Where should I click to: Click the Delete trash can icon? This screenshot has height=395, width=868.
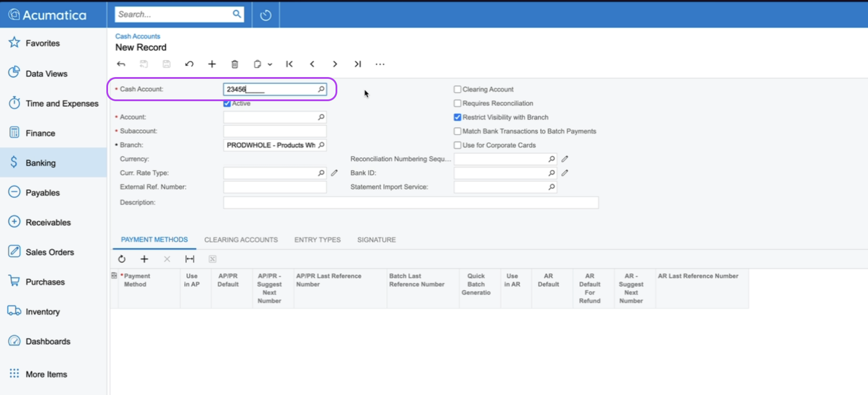coord(234,64)
